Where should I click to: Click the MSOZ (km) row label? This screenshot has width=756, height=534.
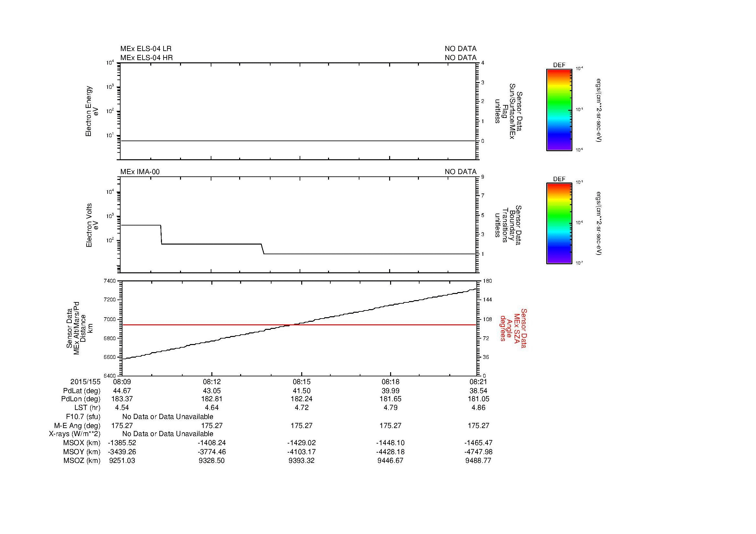(82, 461)
